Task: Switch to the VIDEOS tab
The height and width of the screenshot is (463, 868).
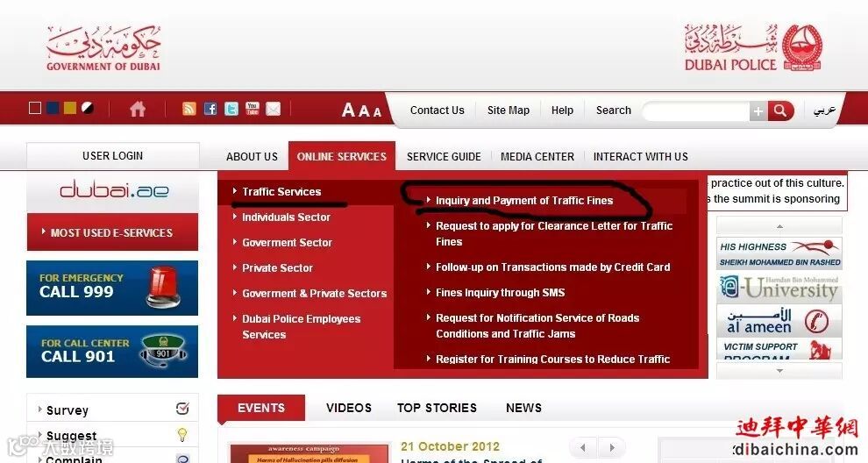Action: click(349, 408)
